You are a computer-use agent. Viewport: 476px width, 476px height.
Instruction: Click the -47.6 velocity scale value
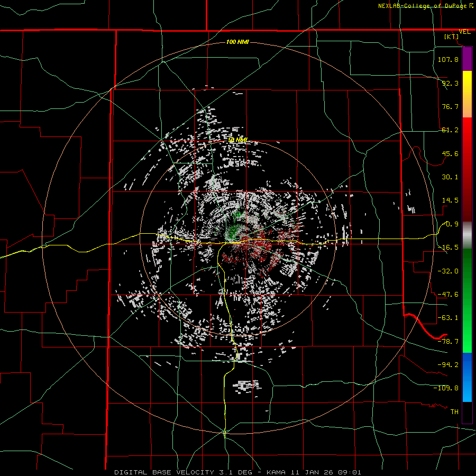click(448, 295)
